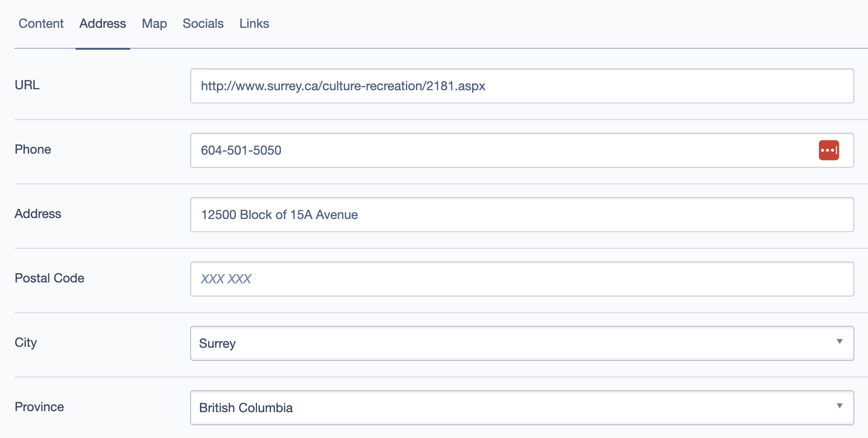Switch to the Map tab
Viewport: 868px width, 438px height.
coord(154,23)
